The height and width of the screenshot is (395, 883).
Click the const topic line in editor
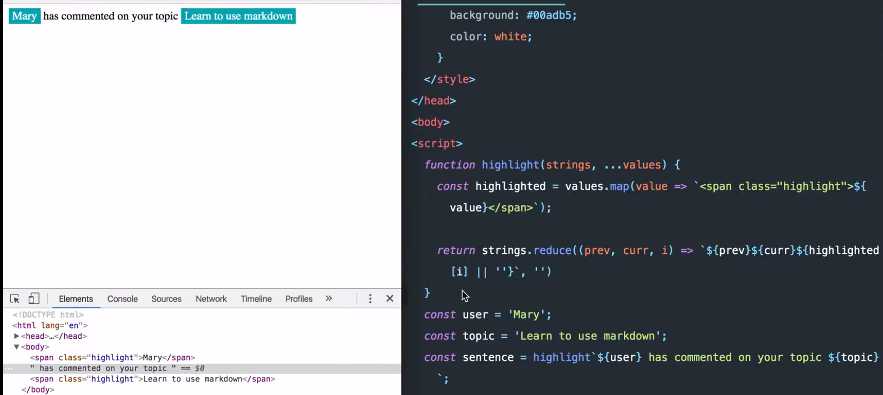tap(546, 336)
